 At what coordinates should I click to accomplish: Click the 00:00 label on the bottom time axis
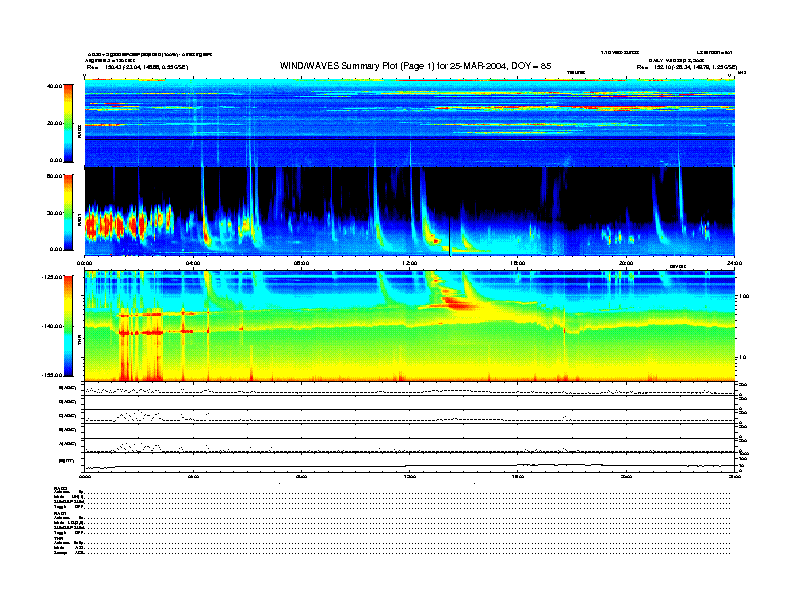(x=86, y=477)
